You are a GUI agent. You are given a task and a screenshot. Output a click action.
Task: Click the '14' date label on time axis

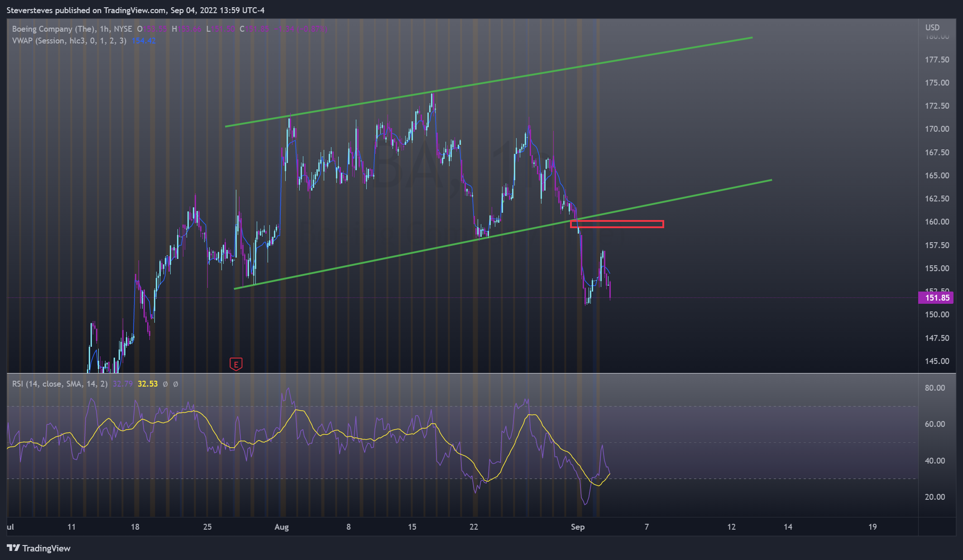[788, 527]
